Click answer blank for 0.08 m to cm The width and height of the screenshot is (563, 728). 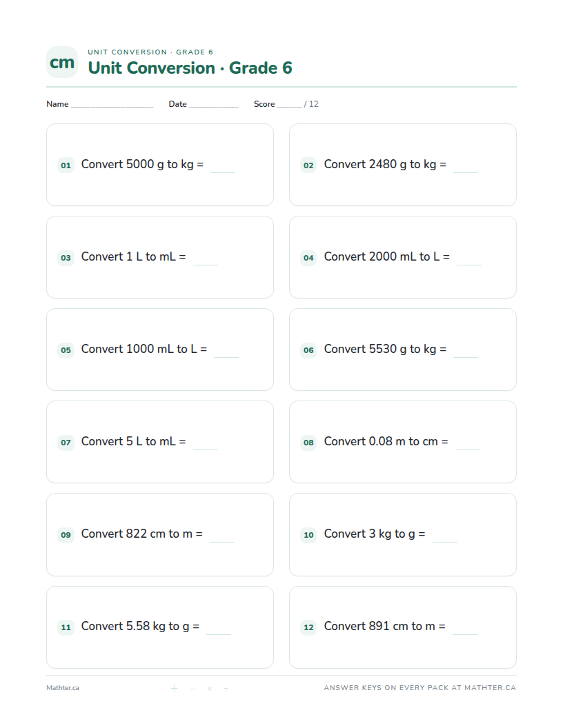(468, 448)
